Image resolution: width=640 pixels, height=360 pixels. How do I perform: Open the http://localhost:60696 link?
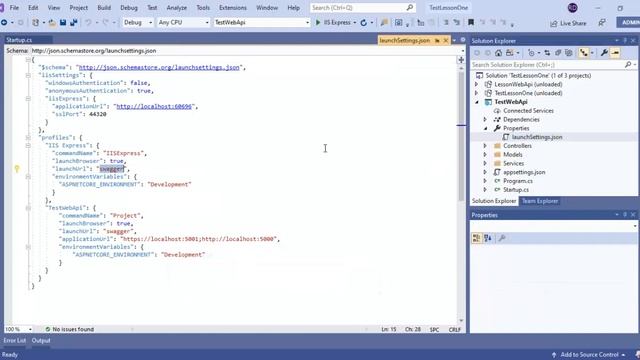tap(154, 107)
